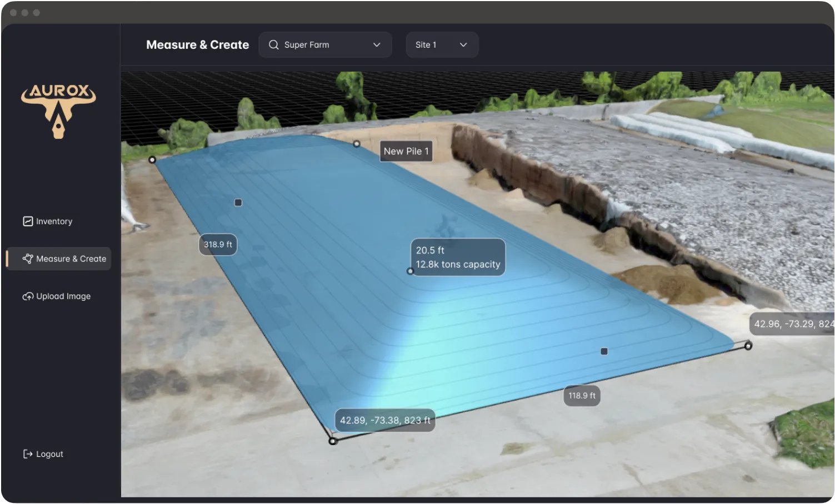Click the Measure & Create page title
The image size is (835, 504).
click(198, 45)
